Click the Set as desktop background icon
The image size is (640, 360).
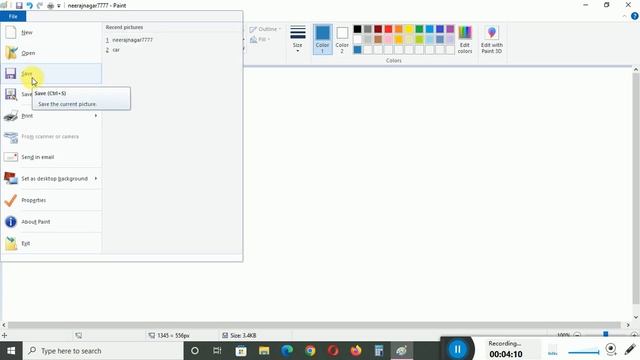point(11,178)
